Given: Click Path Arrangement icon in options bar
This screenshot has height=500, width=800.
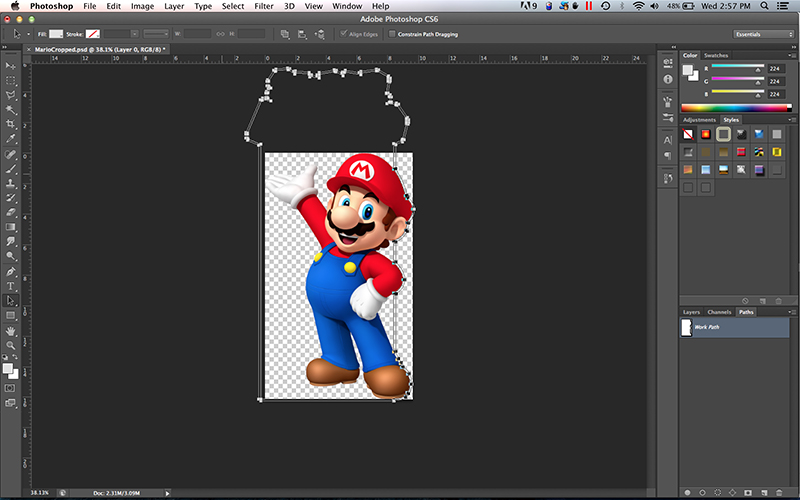Looking at the screenshot, I should (319, 34).
